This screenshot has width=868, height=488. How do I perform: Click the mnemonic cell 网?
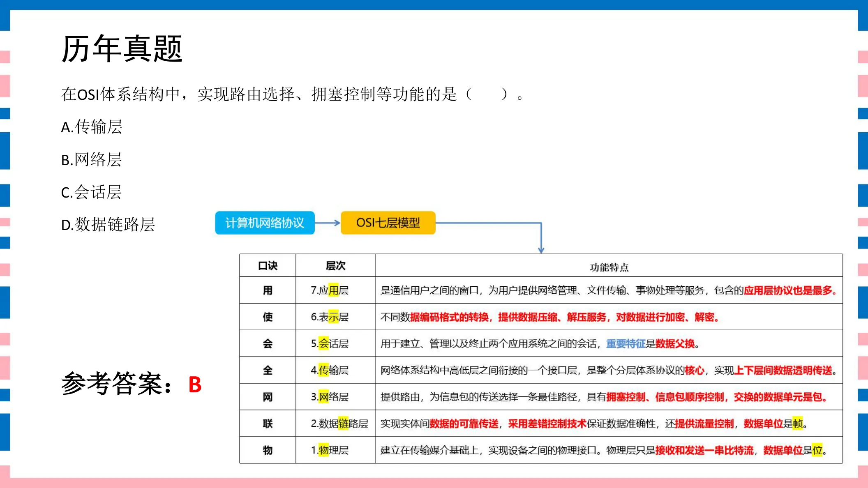click(268, 397)
